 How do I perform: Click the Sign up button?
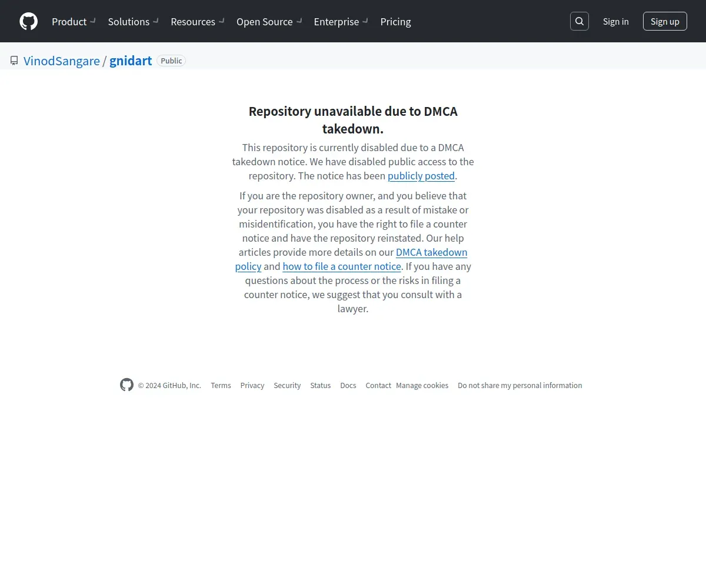(665, 21)
